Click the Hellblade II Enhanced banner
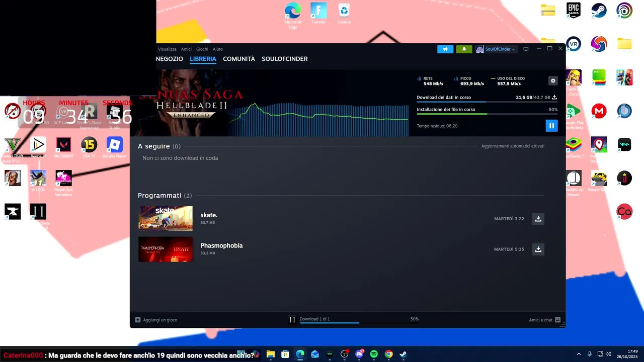The height and width of the screenshot is (362, 644). click(191, 103)
